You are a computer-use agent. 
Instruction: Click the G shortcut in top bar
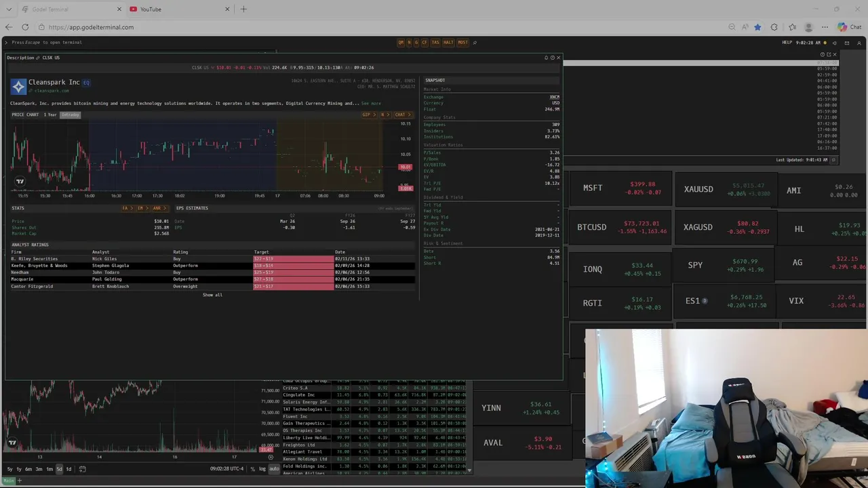coord(416,43)
